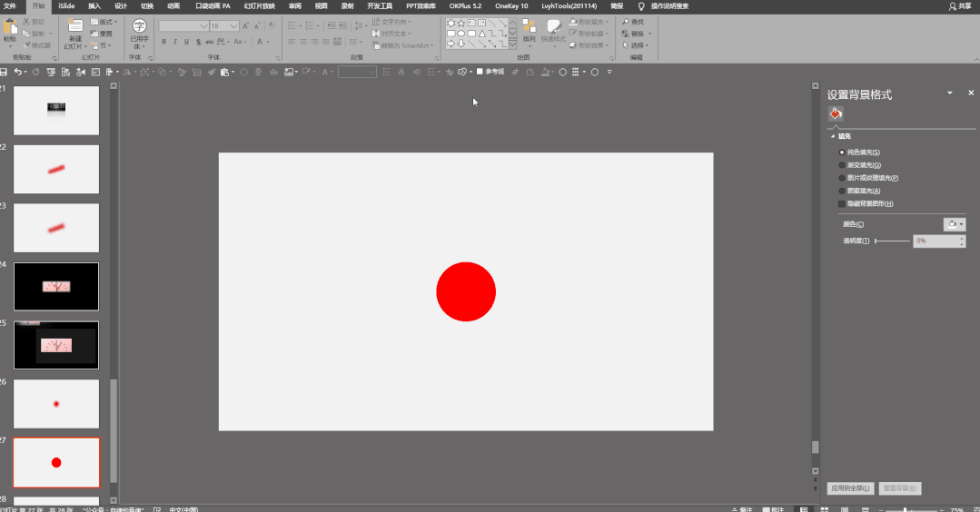Click the save icon in quick access toolbar
Screen dimensions: 980x512
coord(4,72)
